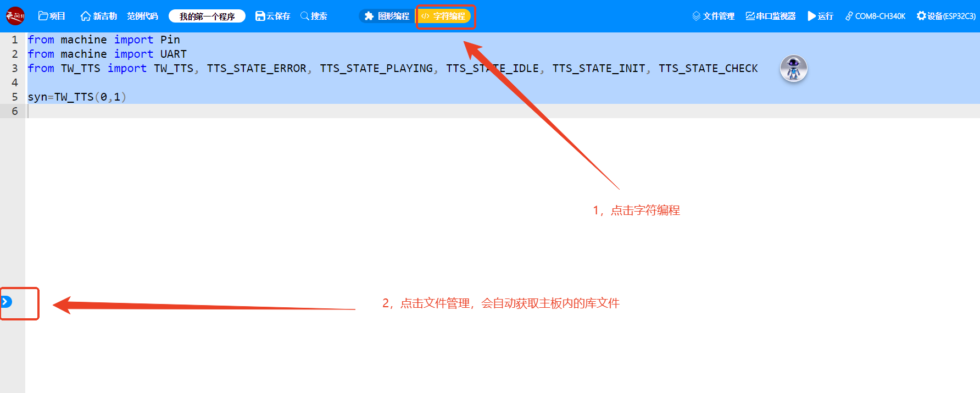
Task: Click the word UART on line 2
Action: click(x=174, y=54)
